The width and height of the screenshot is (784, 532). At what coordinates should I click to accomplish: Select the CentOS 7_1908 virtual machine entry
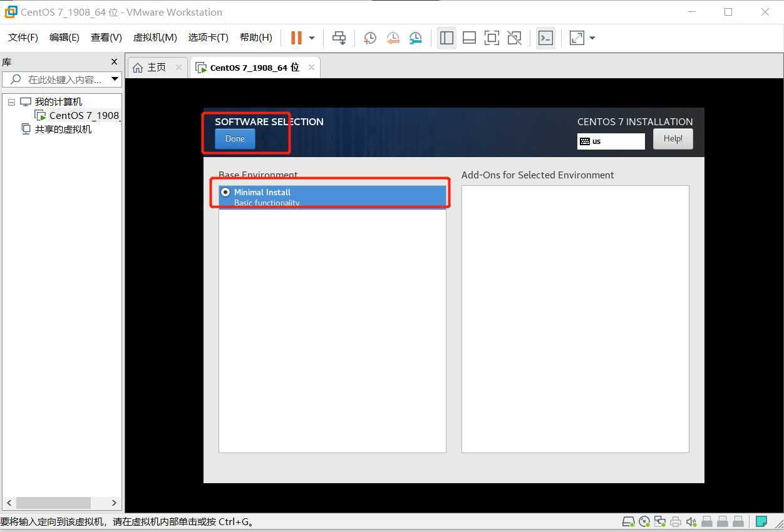(84, 116)
